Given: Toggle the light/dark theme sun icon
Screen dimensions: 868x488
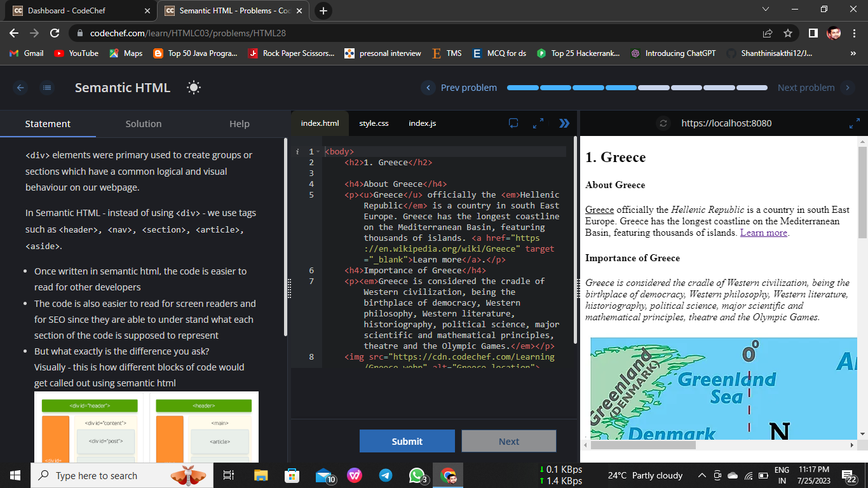Looking at the screenshot, I should (x=194, y=88).
